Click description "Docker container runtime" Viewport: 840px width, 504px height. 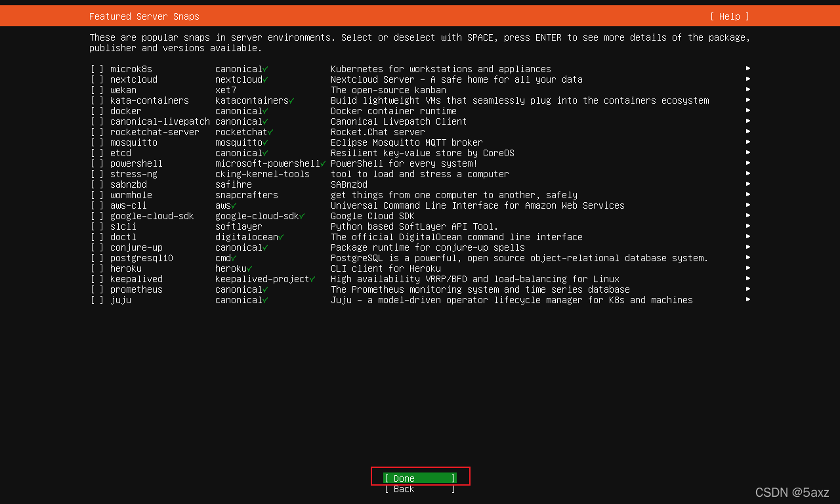394,111
